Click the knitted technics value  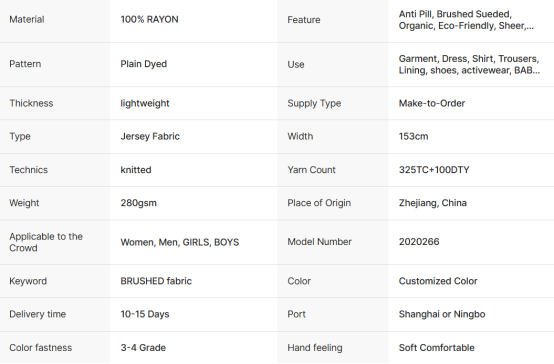pos(136,170)
